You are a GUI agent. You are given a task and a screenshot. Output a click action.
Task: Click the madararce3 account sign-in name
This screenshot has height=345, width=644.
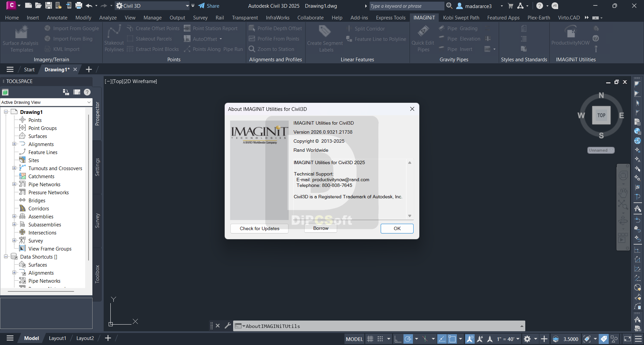coord(478,6)
